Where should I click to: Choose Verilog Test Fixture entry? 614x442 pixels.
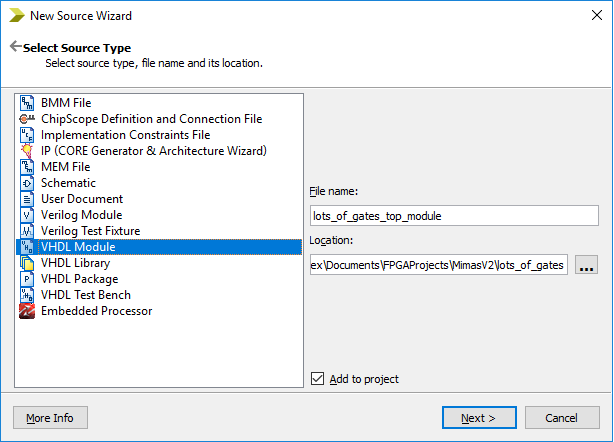91,231
